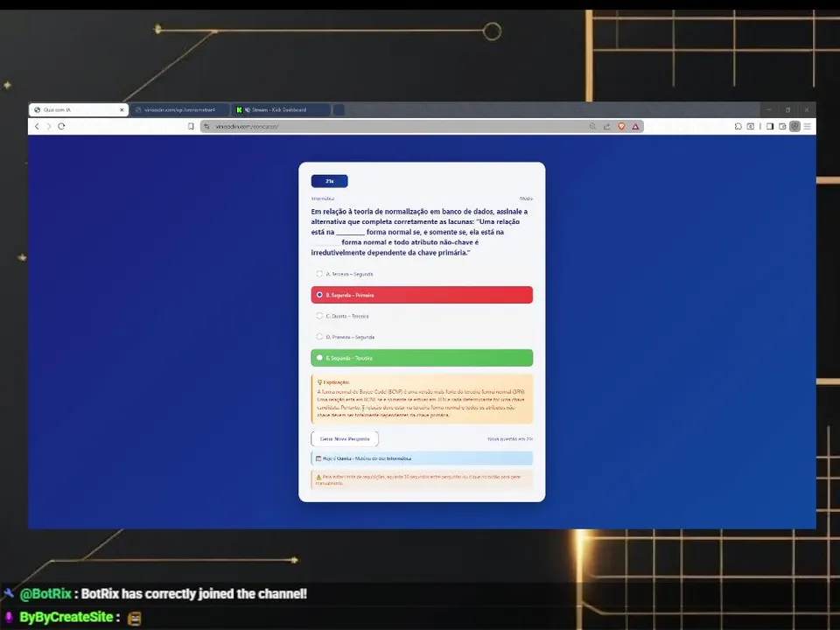Open the extensions puzzle icon
Screen dimensions: 840x630
738,126
